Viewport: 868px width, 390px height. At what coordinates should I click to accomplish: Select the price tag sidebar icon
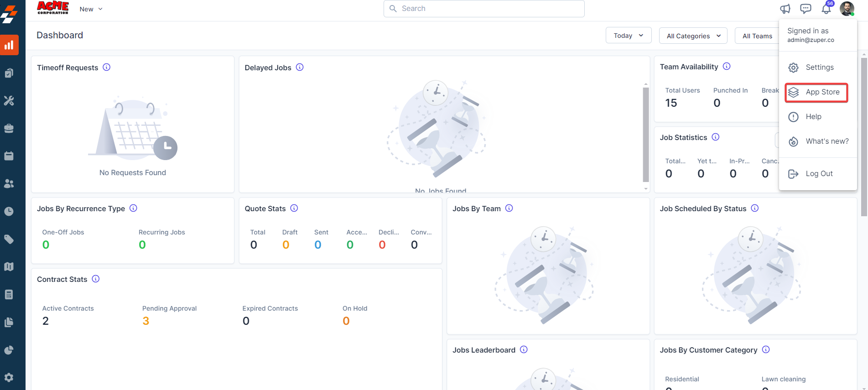tap(9, 239)
